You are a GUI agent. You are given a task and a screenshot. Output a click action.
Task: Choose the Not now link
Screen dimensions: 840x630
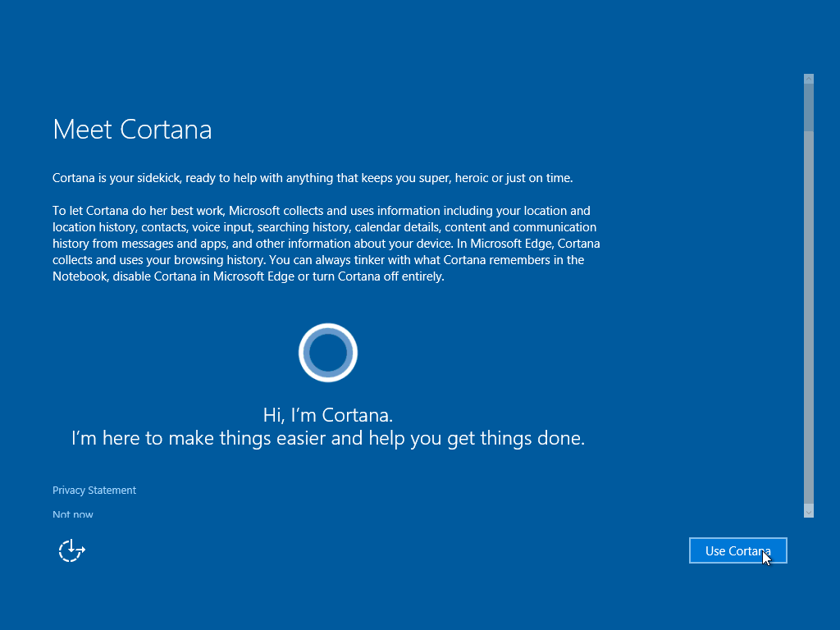click(73, 514)
